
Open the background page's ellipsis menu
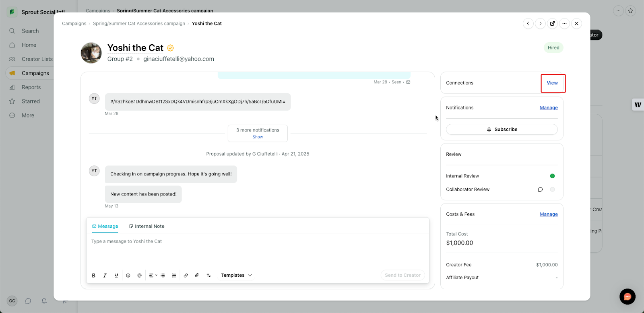click(619, 11)
